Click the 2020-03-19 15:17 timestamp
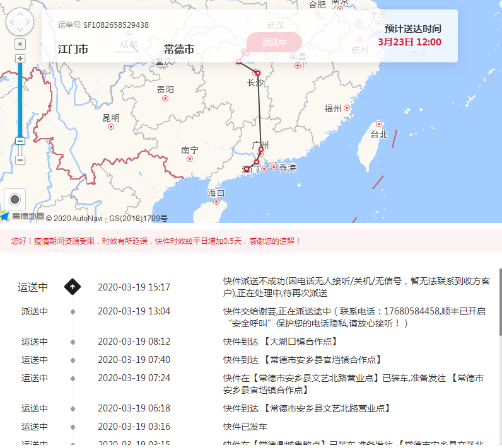The width and height of the screenshot is (502, 448). click(134, 287)
